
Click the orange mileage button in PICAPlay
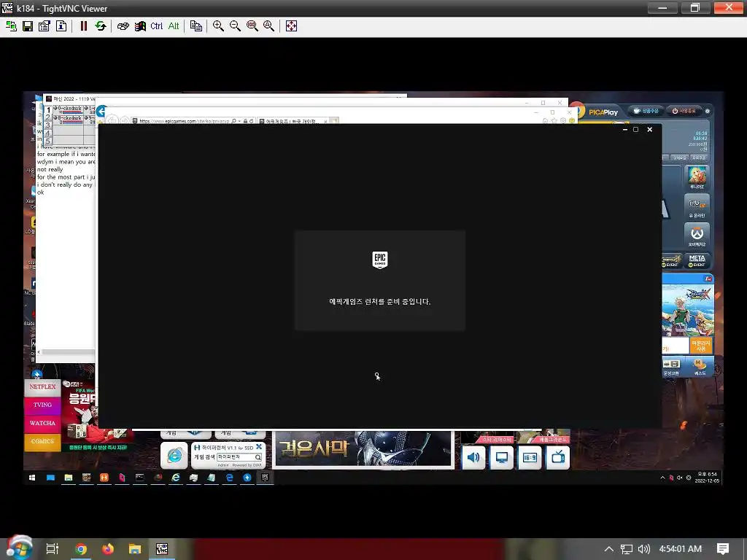[x=701, y=346]
